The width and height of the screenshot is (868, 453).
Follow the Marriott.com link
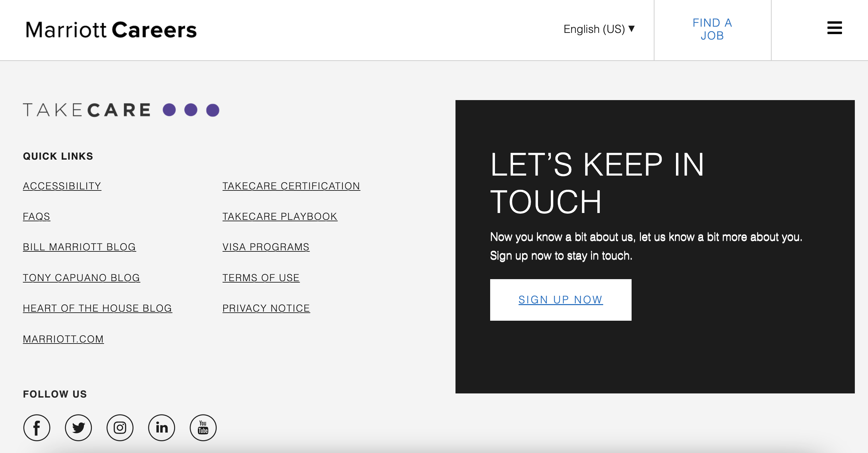tap(63, 339)
